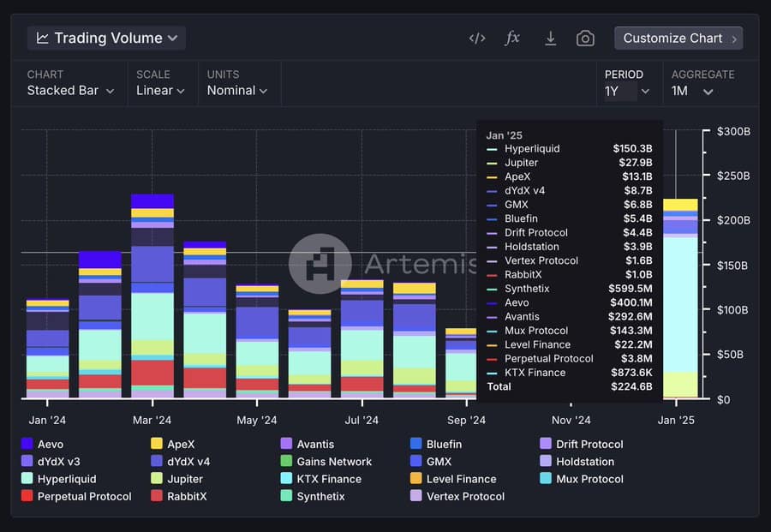Toggle the Jupiter legend entry

point(184,479)
